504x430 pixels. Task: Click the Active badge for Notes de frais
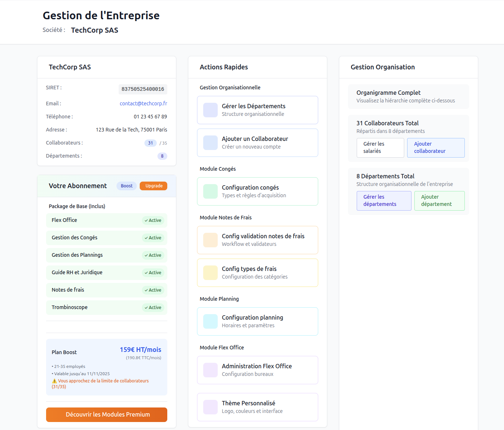coord(153,290)
